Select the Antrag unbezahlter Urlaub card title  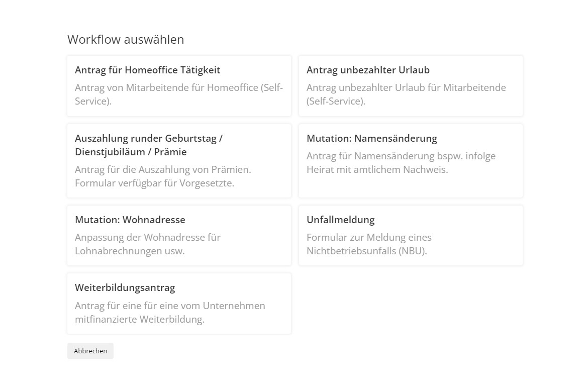pos(368,70)
